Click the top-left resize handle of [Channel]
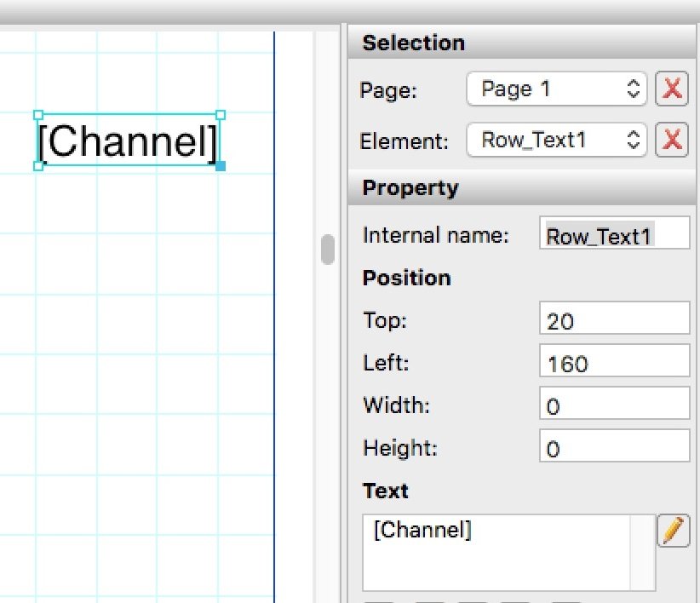Viewport: 700px width, 603px height. click(x=38, y=115)
